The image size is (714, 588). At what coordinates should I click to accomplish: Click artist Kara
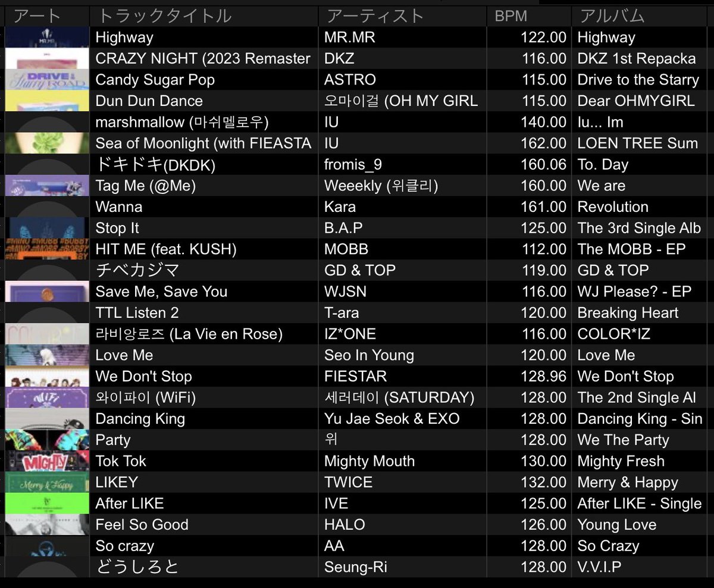340,207
